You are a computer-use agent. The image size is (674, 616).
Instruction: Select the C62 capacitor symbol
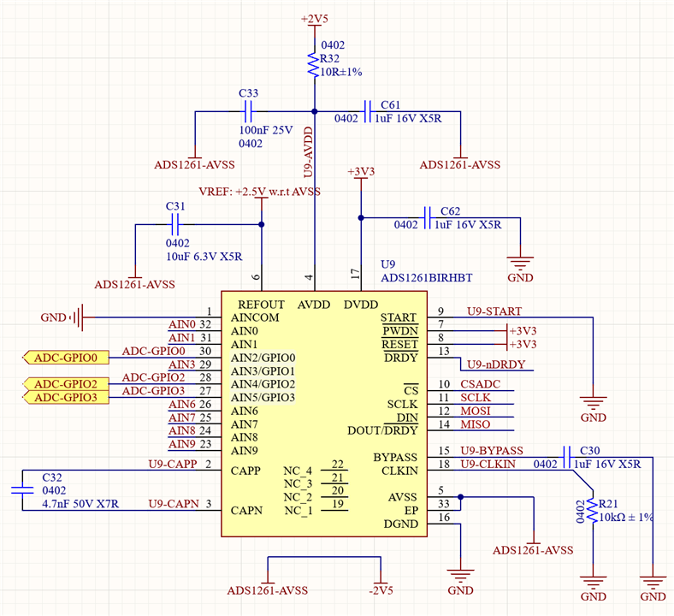click(x=427, y=218)
